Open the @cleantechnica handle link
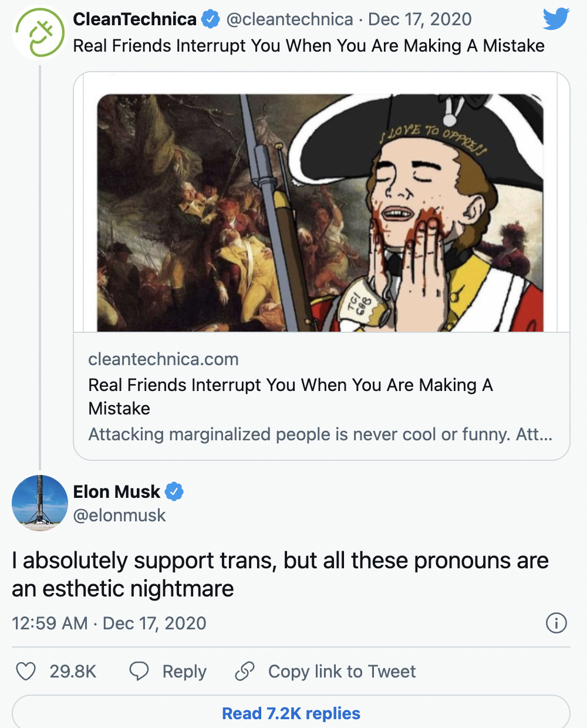The width and height of the screenshot is (587, 728). click(x=289, y=19)
